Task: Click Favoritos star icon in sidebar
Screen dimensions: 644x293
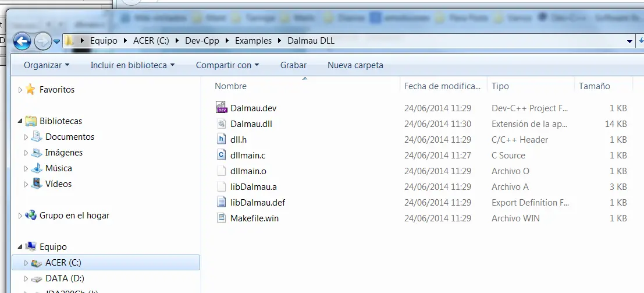Action: 30,89
